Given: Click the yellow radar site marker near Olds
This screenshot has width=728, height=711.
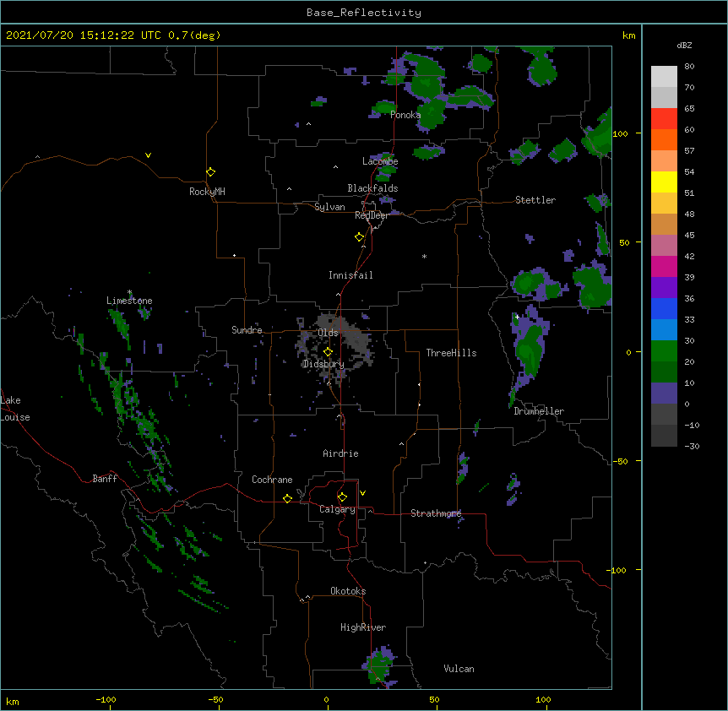Looking at the screenshot, I should click(328, 352).
